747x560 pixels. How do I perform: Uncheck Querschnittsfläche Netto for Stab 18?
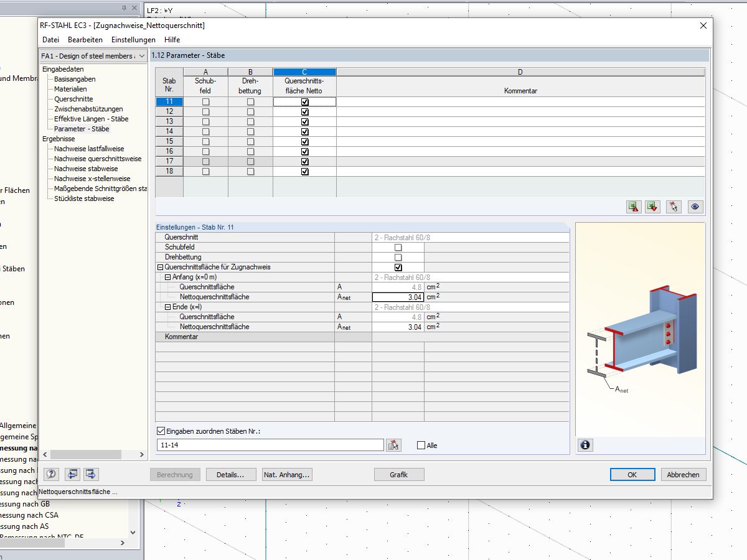tap(305, 171)
